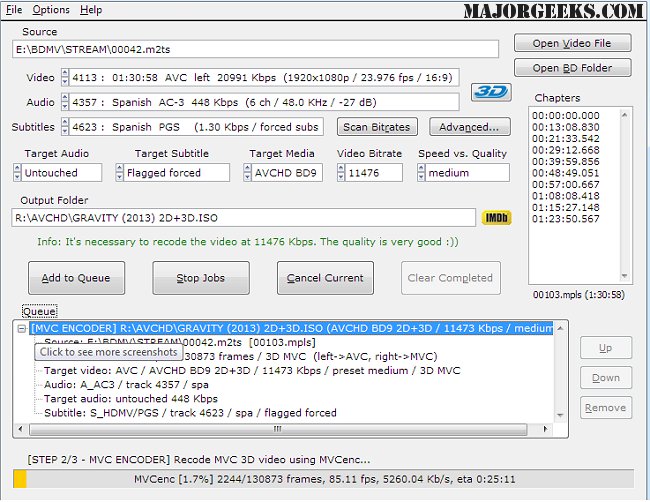Adjust the Video Bitrate spinner
Screen dimensions: 650x502
pyautogui.click(x=341, y=172)
